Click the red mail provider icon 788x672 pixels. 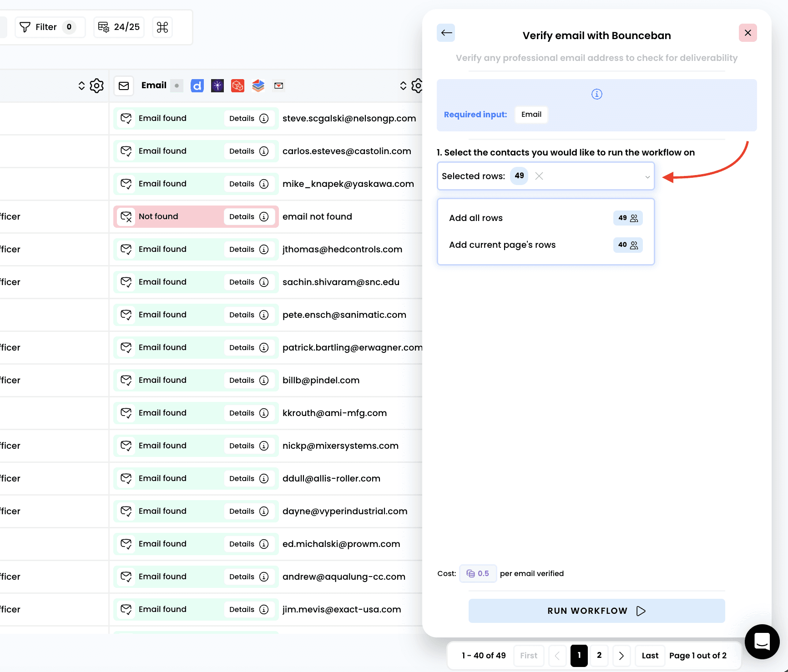[x=279, y=85]
